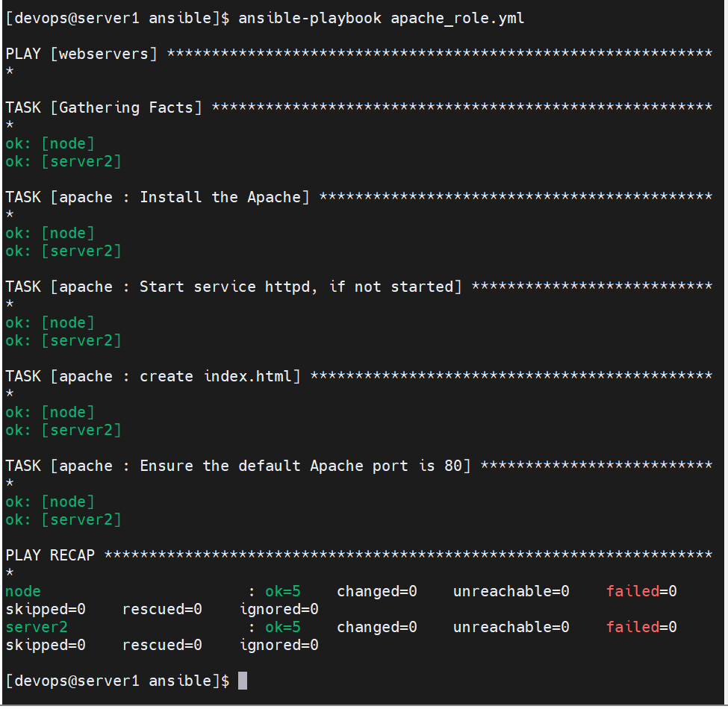The width and height of the screenshot is (728, 709).
Task: Click 'ignored=0' in the server2 recap
Action: [279, 645]
